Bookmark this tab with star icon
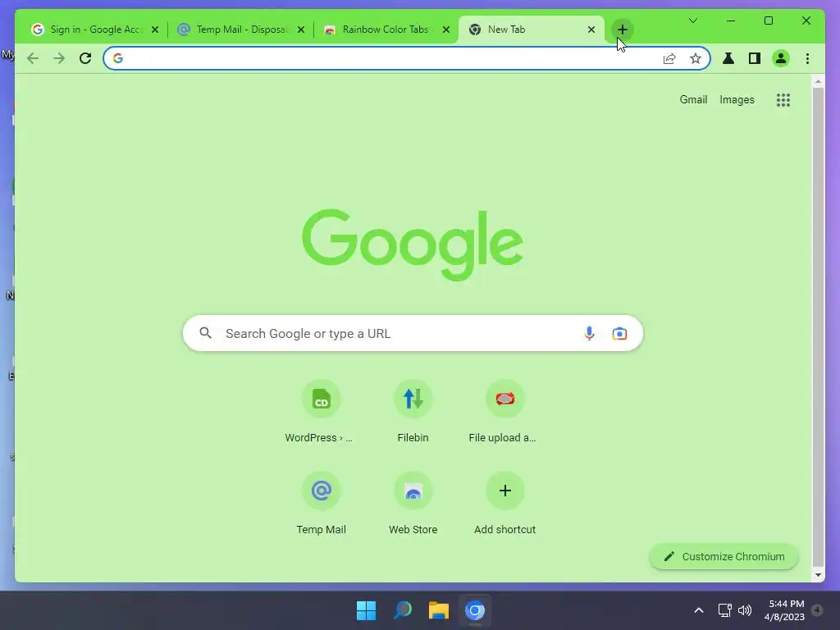Viewport: 840px width, 630px height. (x=696, y=58)
